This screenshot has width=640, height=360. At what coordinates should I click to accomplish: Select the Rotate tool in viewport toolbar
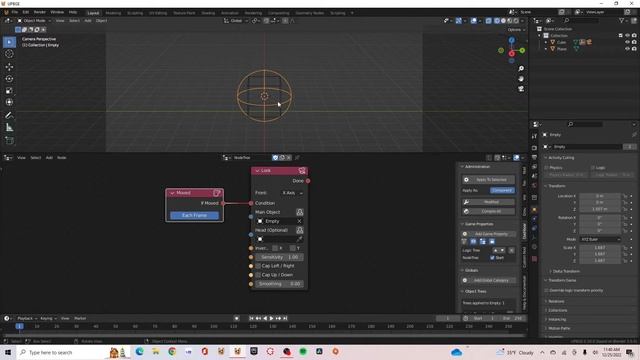click(x=9, y=79)
